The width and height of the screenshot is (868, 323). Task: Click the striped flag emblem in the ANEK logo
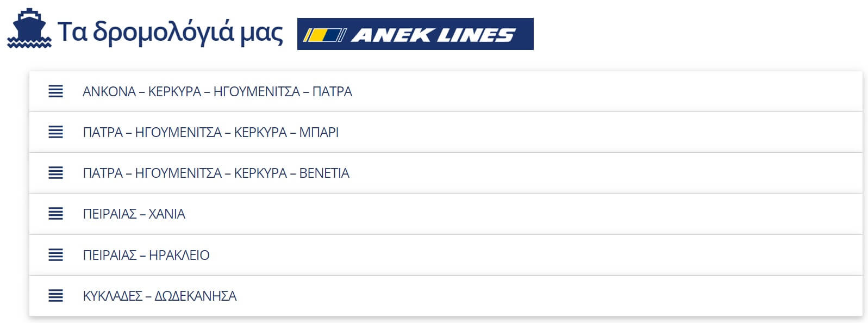(x=324, y=35)
